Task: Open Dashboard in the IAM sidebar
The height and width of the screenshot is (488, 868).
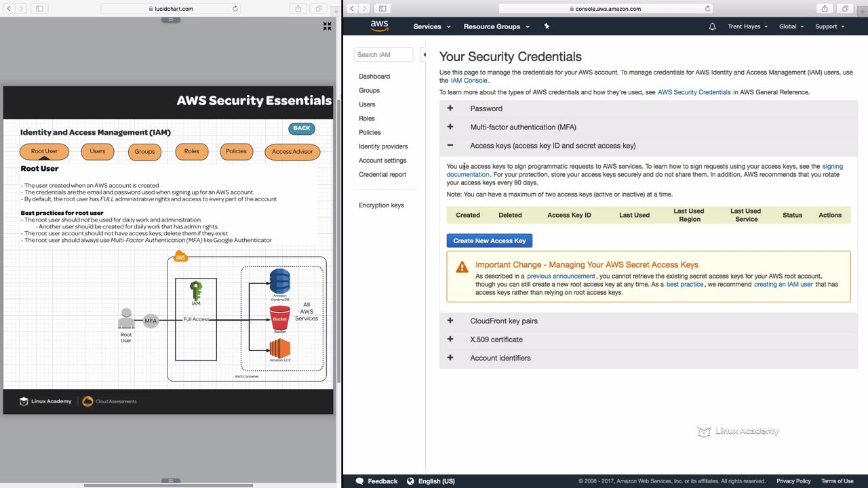Action: tap(374, 77)
